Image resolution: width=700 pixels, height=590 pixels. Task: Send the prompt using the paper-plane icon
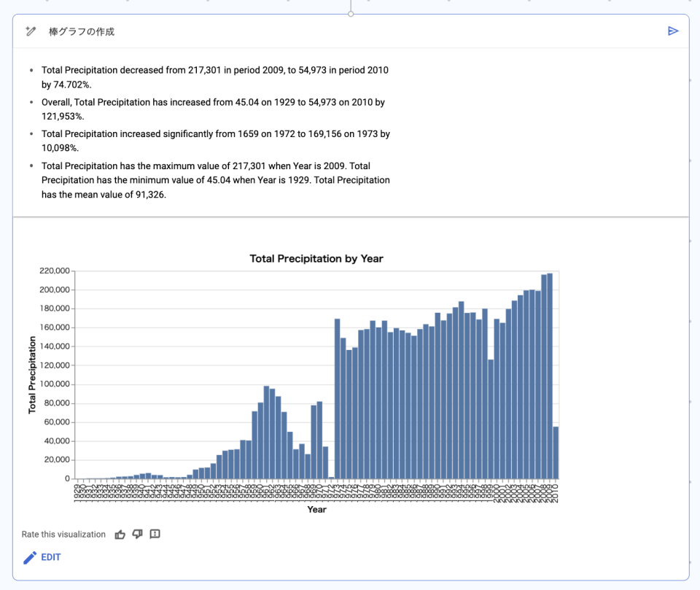(672, 31)
